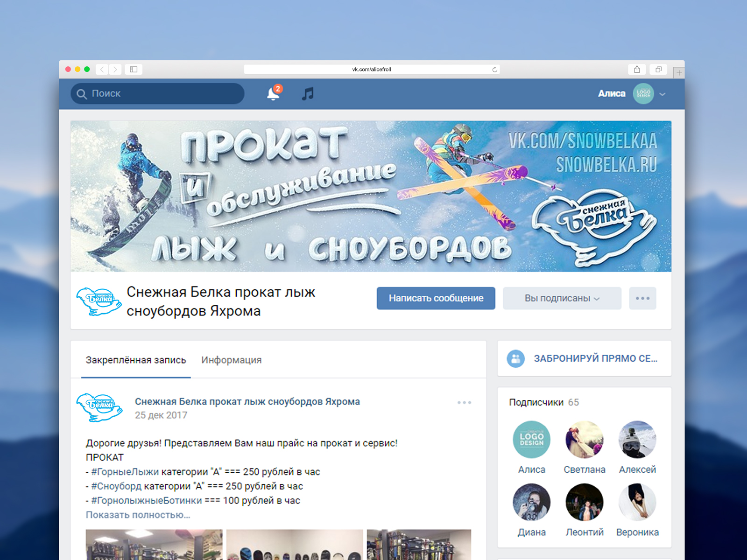Screen dimensions: 747x560
Task: Click the vk.com/alicefroll address bar
Action: (372, 70)
